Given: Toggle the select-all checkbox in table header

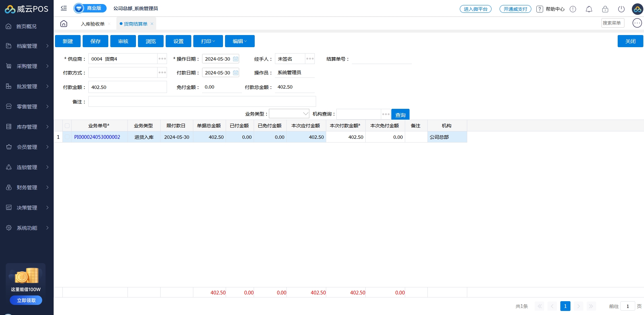Looking at the screenshot, I should coord(67,126).
